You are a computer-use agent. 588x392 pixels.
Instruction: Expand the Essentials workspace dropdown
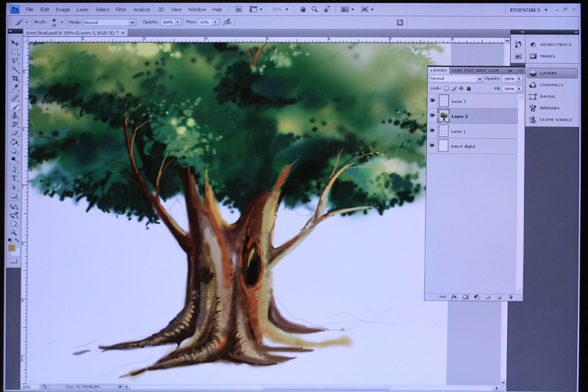528,10
